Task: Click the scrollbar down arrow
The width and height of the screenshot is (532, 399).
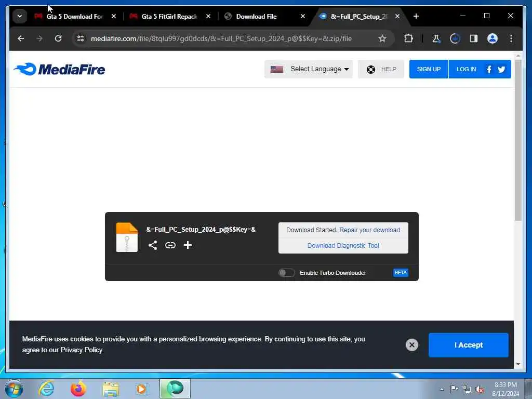Action: pyautogui.click(x=518, y=364)
